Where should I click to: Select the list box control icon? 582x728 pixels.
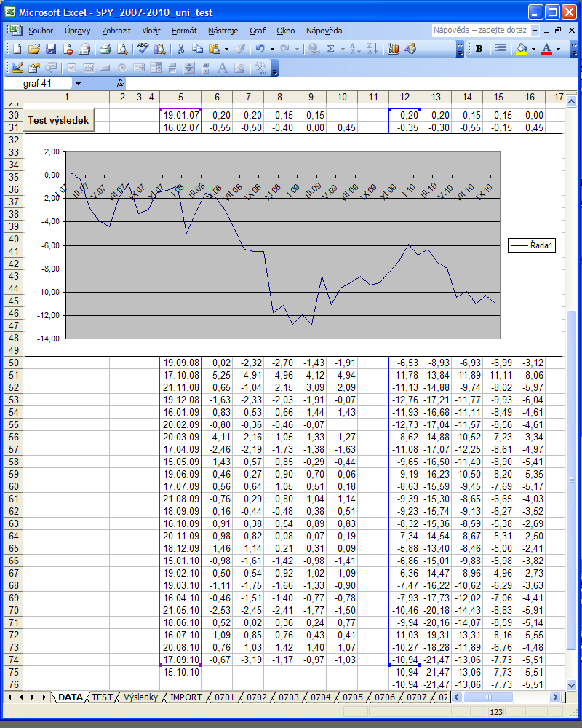click(139, 68)
